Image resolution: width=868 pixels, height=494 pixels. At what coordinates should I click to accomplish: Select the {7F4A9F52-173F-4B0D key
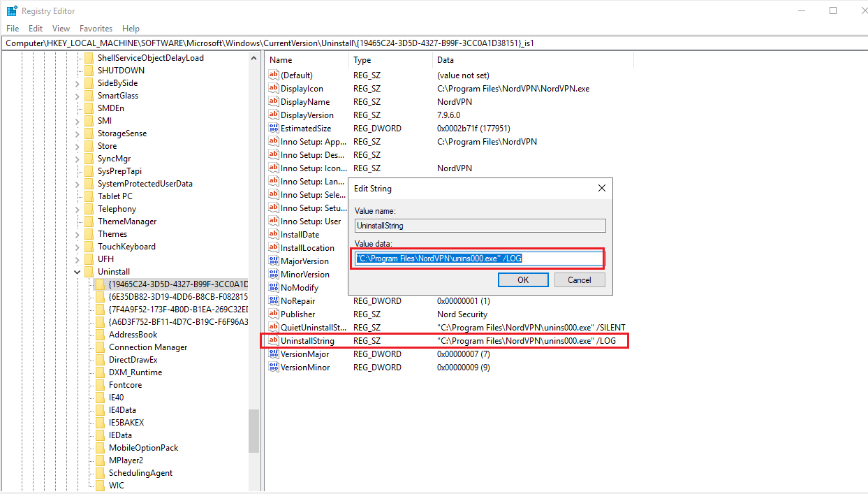178,310
